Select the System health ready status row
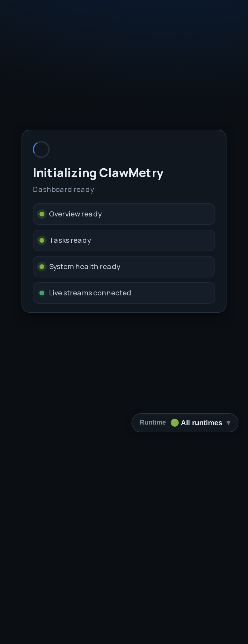The width and height of the screenshot is (248, 644). 124,267
